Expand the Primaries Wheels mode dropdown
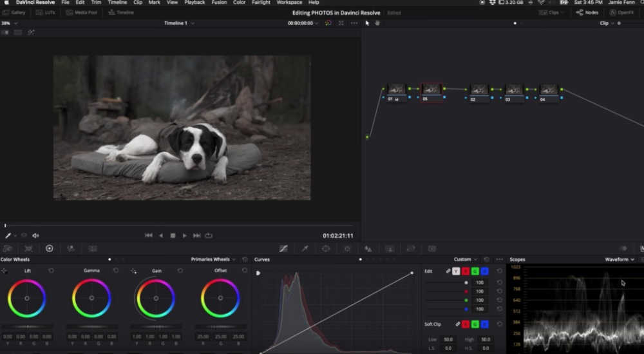Screen dimensions: 644x354 213,259
